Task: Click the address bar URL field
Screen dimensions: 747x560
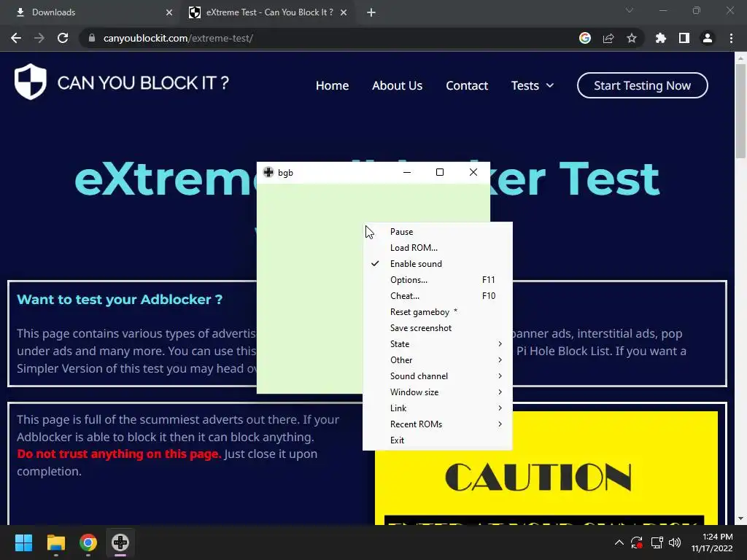Action: click(329, 38)
